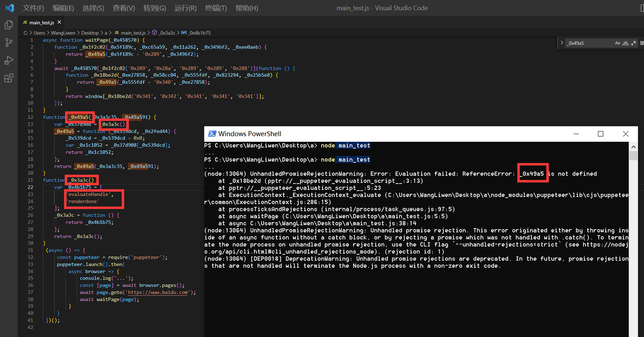Open the Extensions icon

tap(8, 78)
